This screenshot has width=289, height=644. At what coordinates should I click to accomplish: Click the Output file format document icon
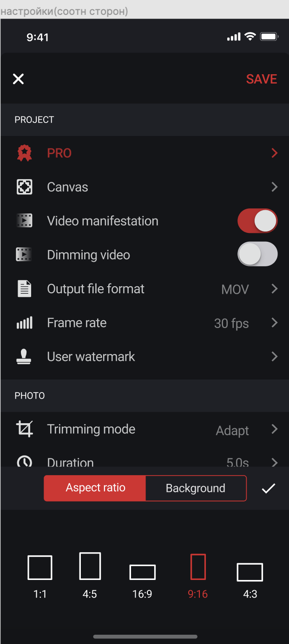24,289
